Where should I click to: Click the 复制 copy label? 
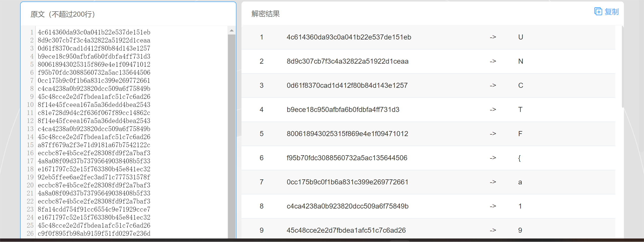(612, 12)
